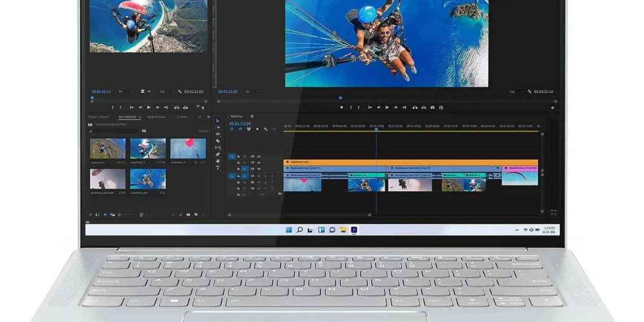Select the Razor tool
The height and width of the screenshot is (322, 644).
point(218,141)
